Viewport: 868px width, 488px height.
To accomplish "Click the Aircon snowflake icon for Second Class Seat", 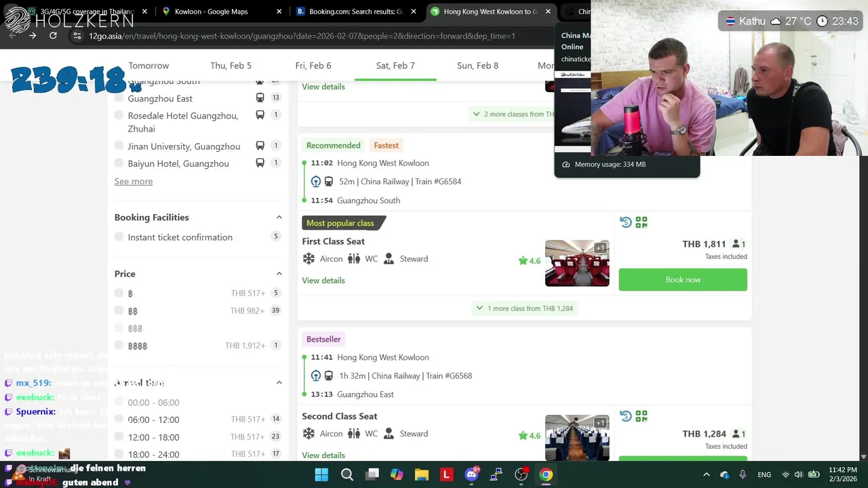I will [309, 434].
